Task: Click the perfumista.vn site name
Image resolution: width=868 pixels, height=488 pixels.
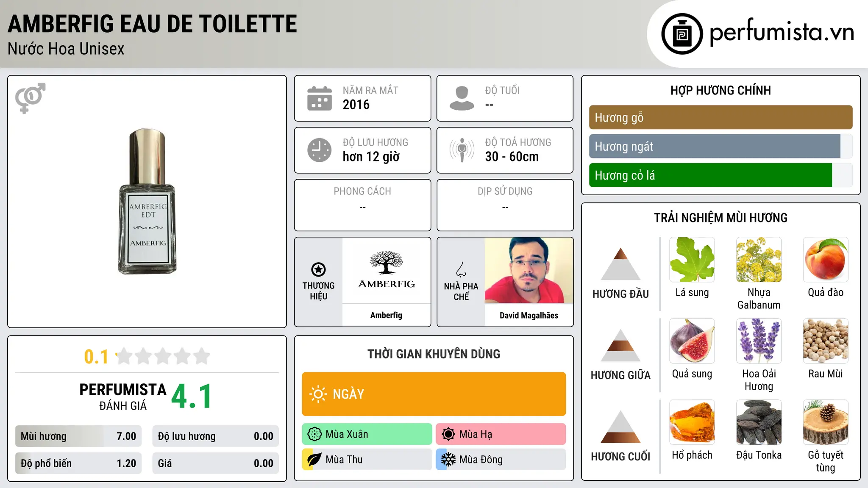Action: (782, 32)
